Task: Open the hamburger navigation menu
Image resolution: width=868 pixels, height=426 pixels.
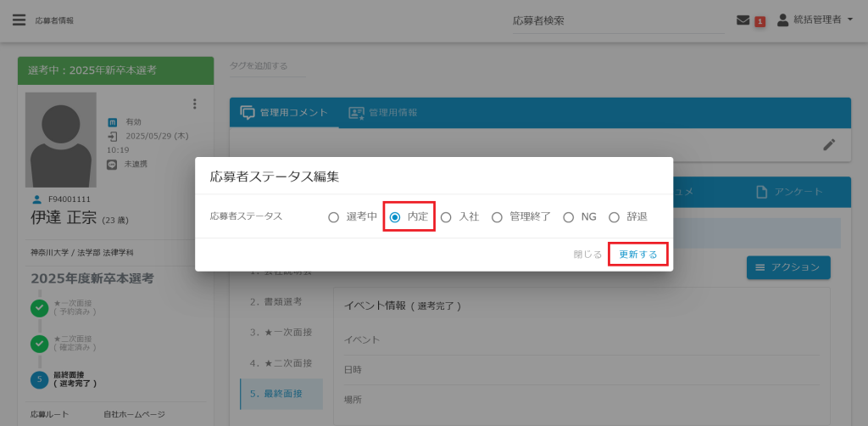Action: click(19, 20)
